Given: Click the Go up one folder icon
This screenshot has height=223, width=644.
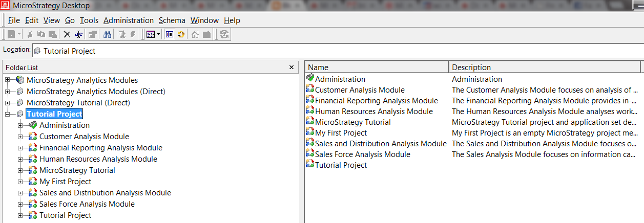Looking at the screenshot, I should pyautogui.click(x=206, y=35).
